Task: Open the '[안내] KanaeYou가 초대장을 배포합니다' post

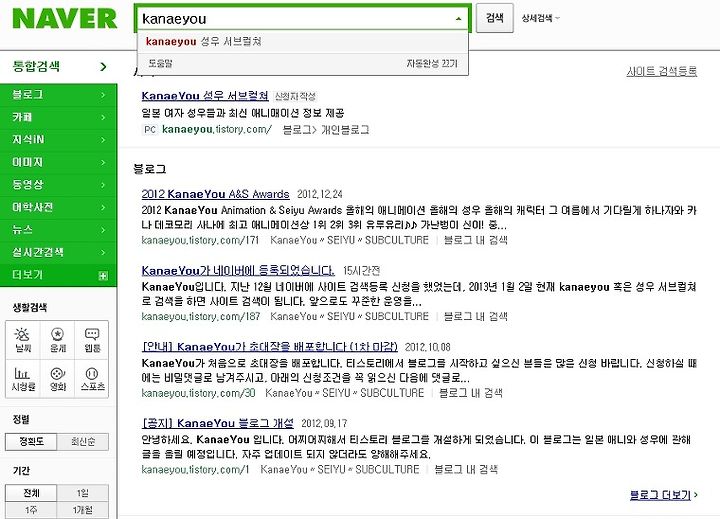Action: 270,347
